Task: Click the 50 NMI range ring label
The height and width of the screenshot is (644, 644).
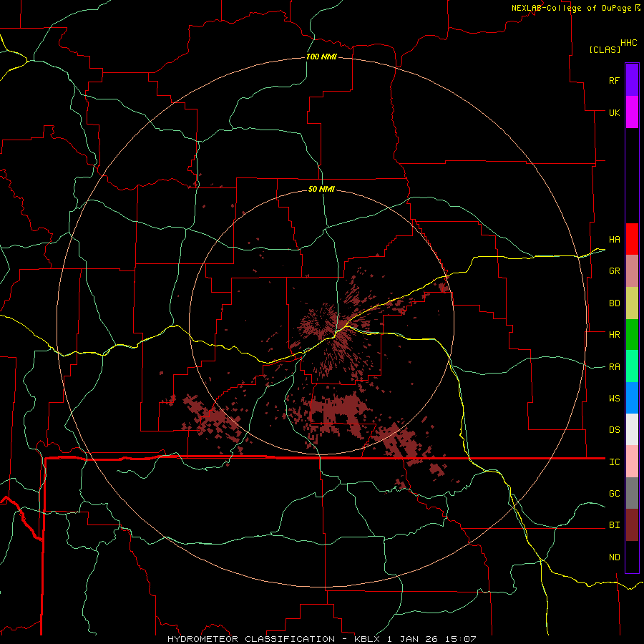Action: [x=321, y=189]
